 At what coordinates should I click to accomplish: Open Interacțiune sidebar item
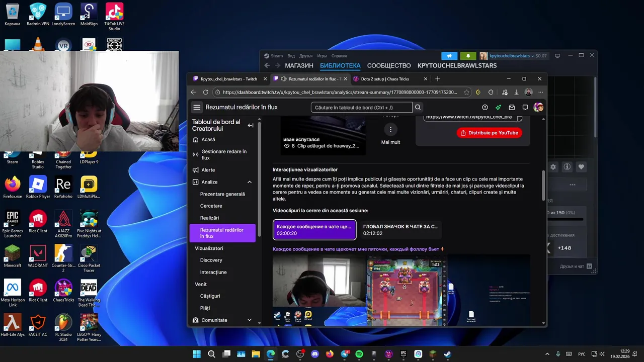pos(213,272)
